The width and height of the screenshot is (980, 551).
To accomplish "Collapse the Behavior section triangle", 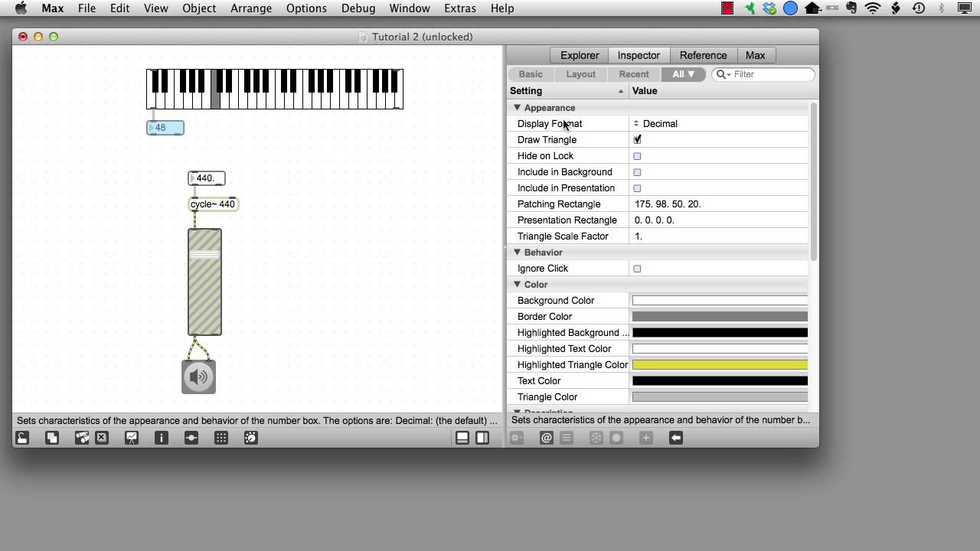I will point(517,252).
